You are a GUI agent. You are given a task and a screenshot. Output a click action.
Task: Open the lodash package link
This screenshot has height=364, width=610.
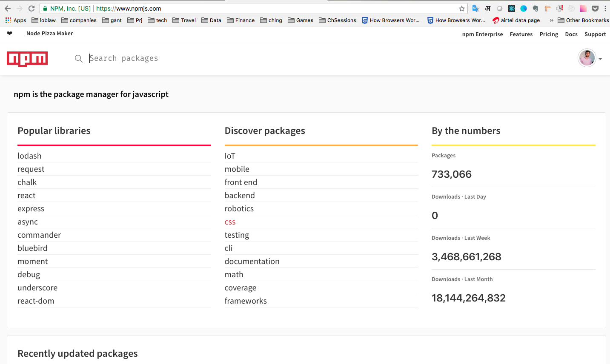[x=29, y=156]
